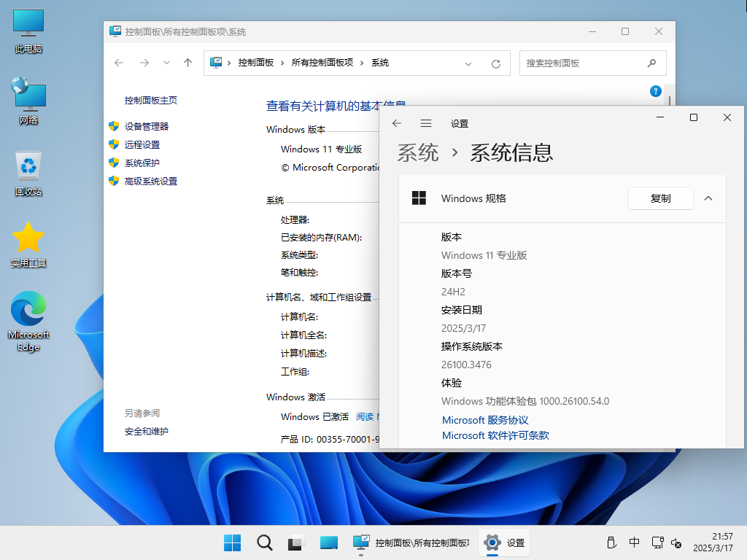The width and height of the screenshot is (747, 560).
Task: Open the 回收站 recycle bin icon
Action: pyautogui.click(x=28, y=174)
